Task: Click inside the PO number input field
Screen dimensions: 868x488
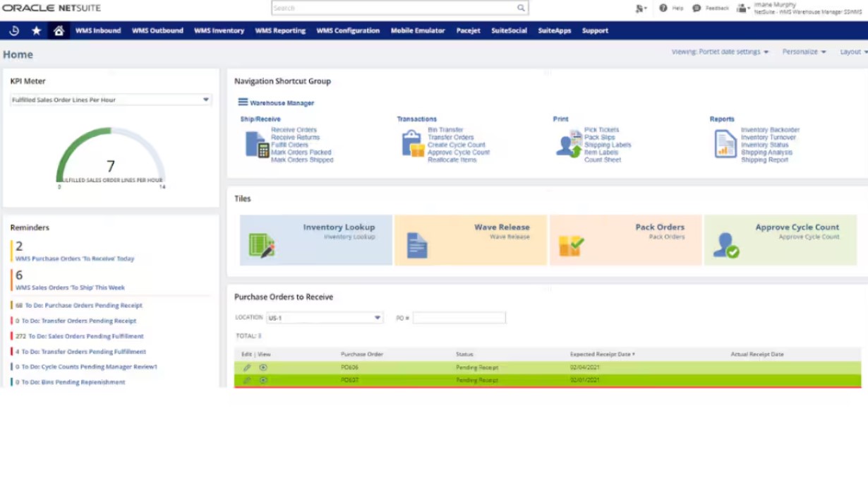Action: (459, 317)
